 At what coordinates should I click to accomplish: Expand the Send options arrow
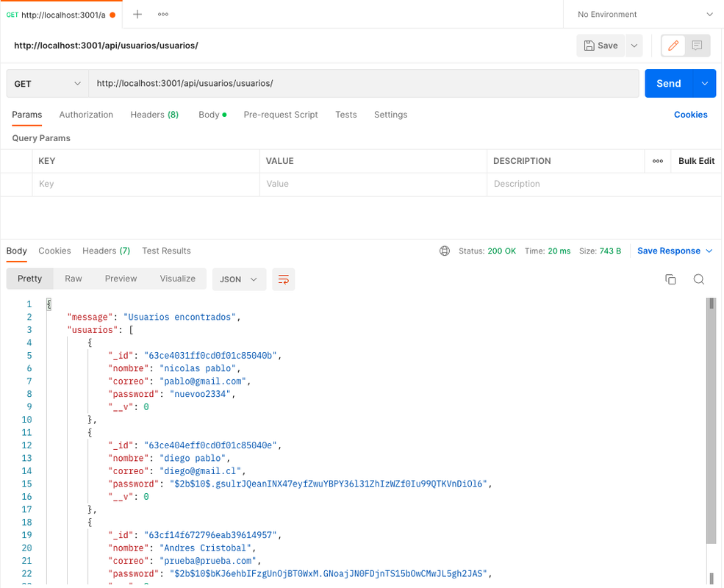[x=705, y=84]
